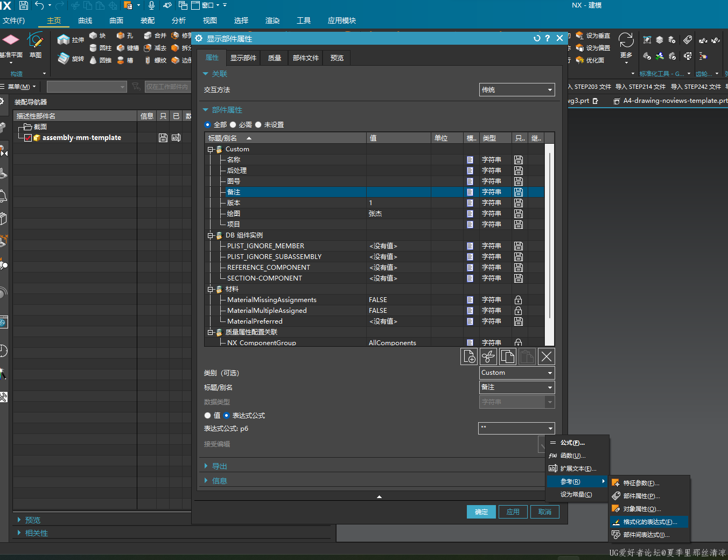Toggle assembly-mm-template checkbox in navigator
Viewport: 728px width, 560px height.
[x=28, y=138]
